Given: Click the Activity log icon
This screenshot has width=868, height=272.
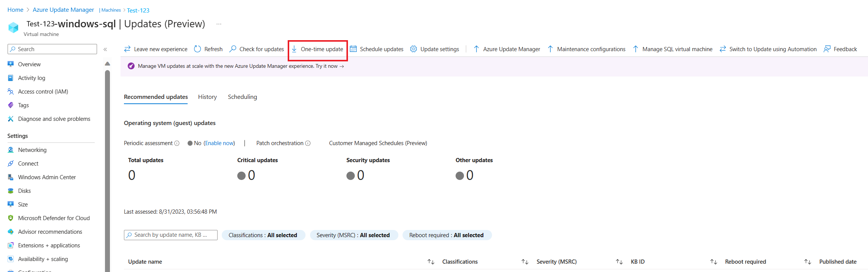Looking at the screenshot, I should tap(11, 78).
